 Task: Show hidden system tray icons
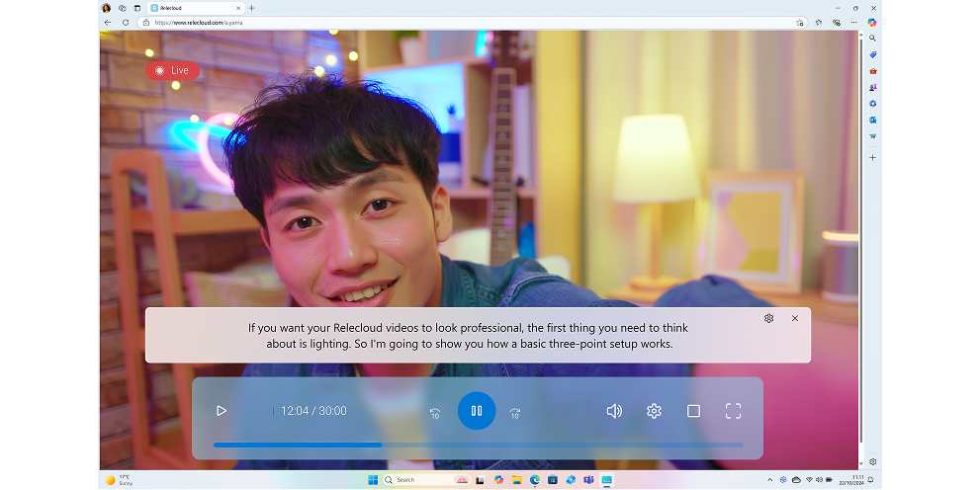pyautogui.click(x=769, y=480)
